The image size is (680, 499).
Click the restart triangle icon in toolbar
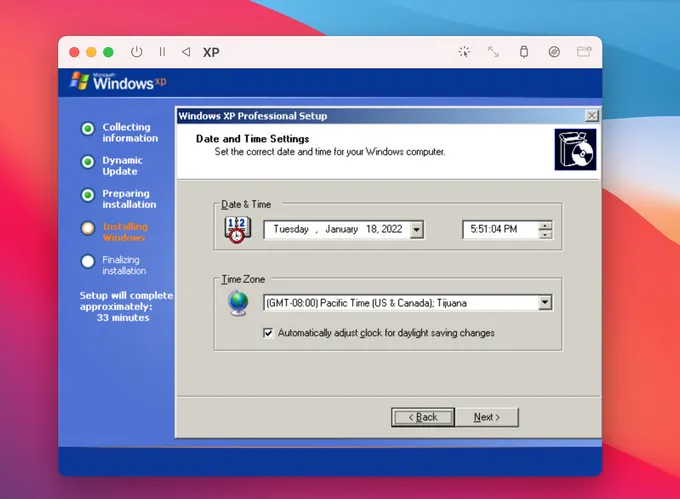click(186, 52)
